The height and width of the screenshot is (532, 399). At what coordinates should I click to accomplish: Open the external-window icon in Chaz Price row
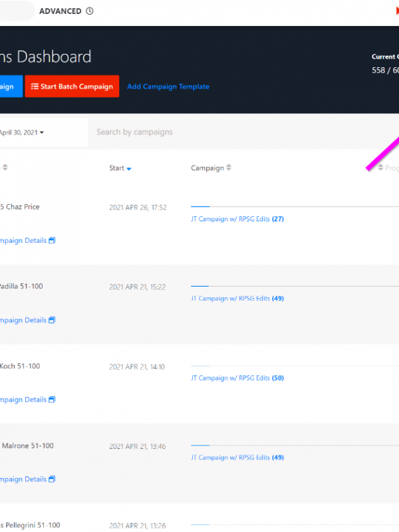point(53,241)
